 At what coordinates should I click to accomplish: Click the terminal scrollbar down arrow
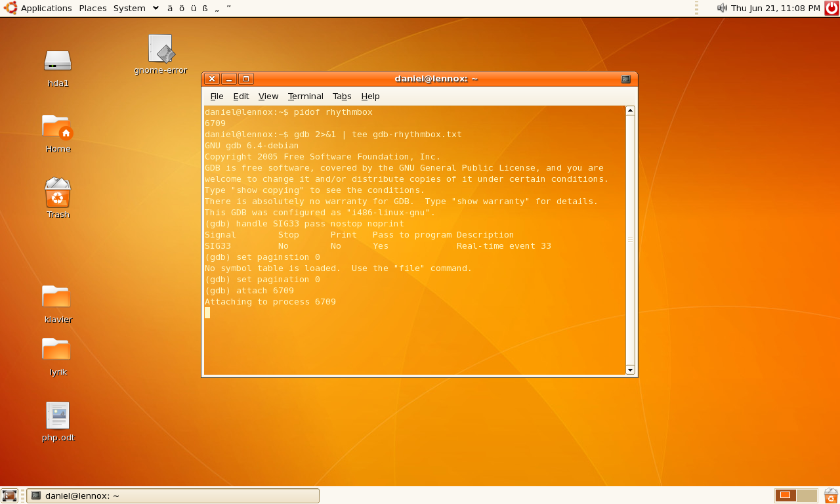630,370
